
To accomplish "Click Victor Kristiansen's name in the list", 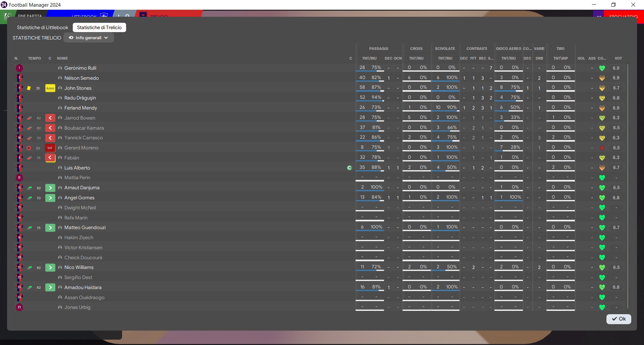I will tap(83, 248).
